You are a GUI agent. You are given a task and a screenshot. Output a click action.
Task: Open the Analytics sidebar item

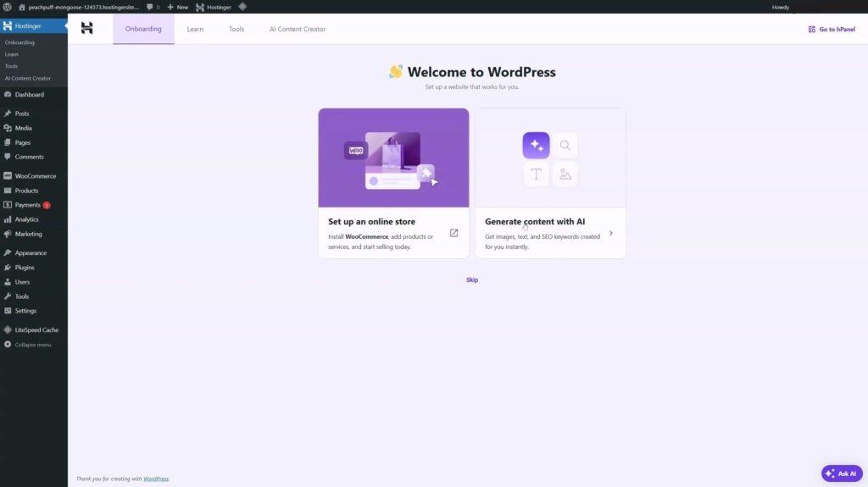26,219
